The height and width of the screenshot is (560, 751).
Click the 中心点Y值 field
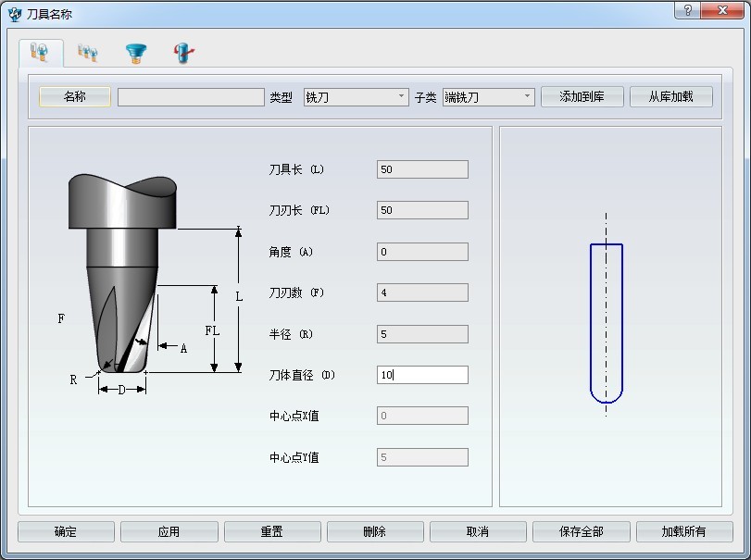tap(422, 457)
